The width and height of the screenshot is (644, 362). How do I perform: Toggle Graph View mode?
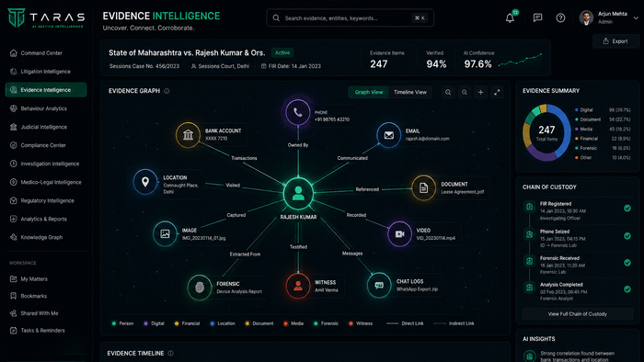pos(368,92)
